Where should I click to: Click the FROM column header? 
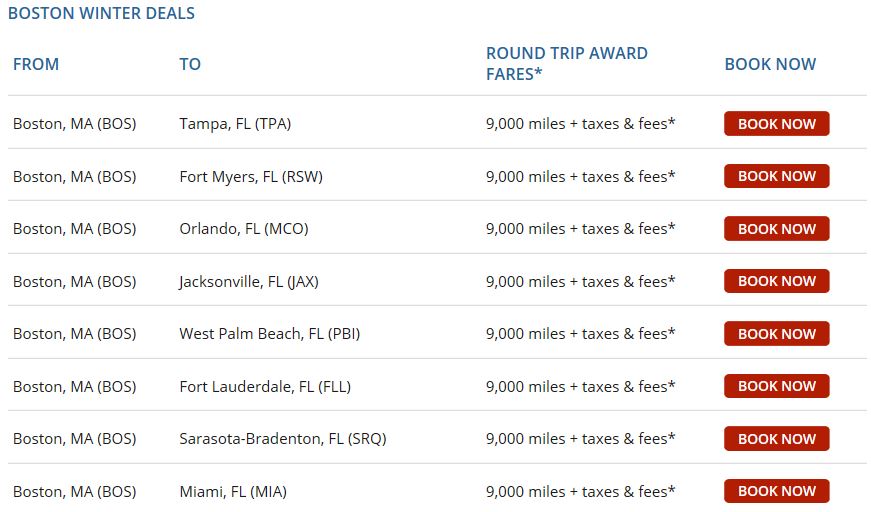click(36, 64)
